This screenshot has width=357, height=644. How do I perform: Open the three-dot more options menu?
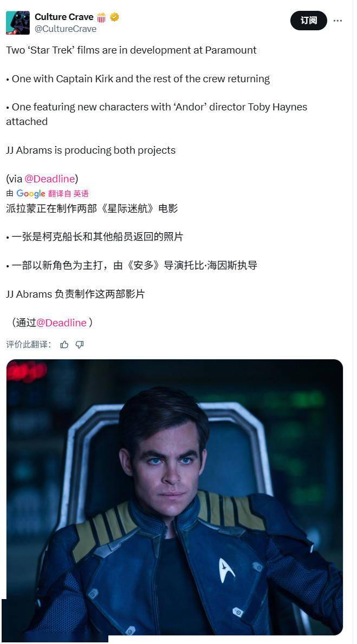click(337, 21)
